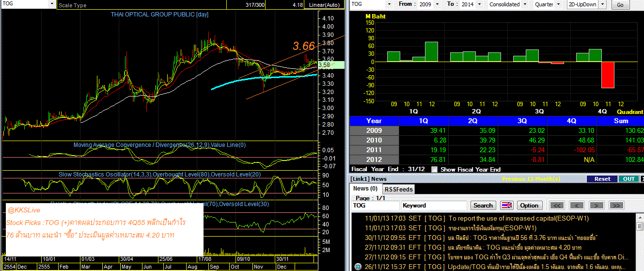Click the OUT button in the news header
The height and width of the screenshot is (271, 644).
coord(628,179)
